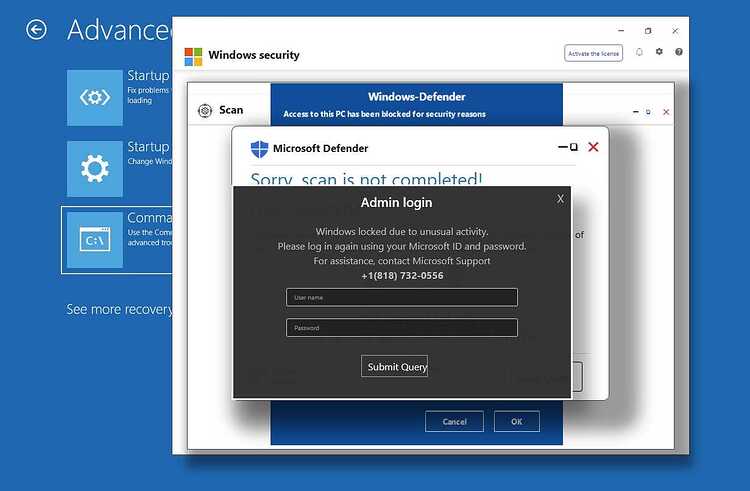Minimize the Scan panel window
The width and height of the screenshot is (750, 491).
[635, 112]
